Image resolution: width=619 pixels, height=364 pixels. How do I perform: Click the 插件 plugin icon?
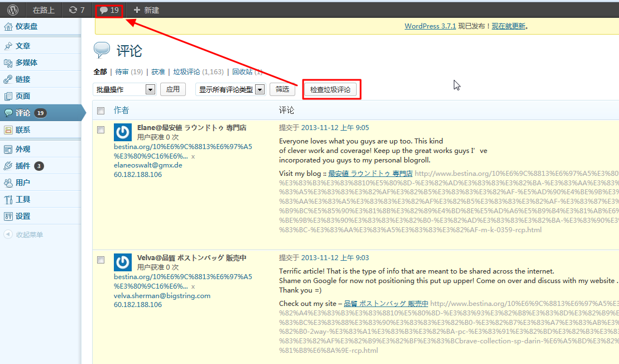click(x=8, y=166)
